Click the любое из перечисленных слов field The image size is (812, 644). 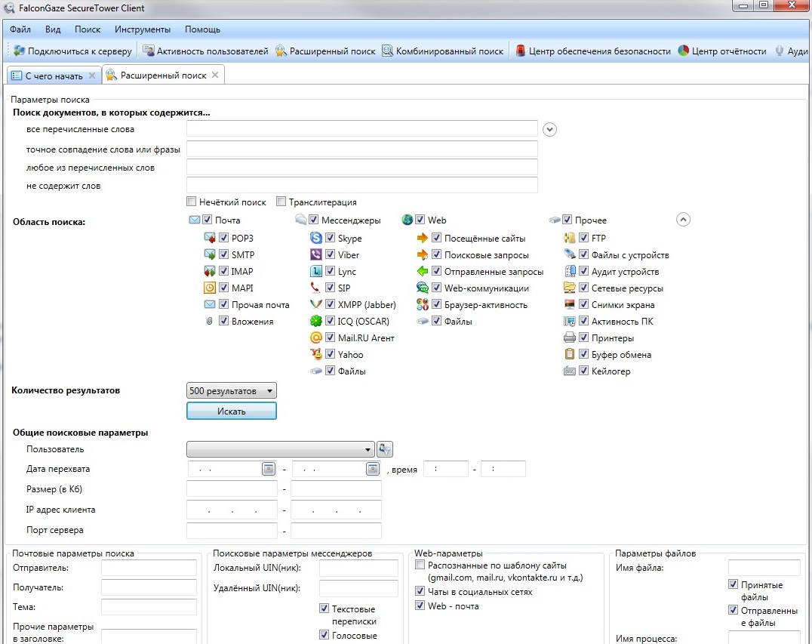click(362, 167)
